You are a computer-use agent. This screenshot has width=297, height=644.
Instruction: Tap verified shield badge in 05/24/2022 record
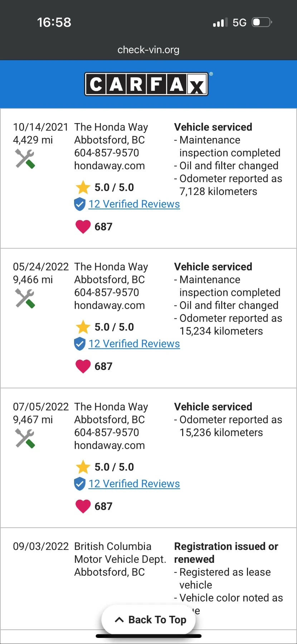click(79, 344)
